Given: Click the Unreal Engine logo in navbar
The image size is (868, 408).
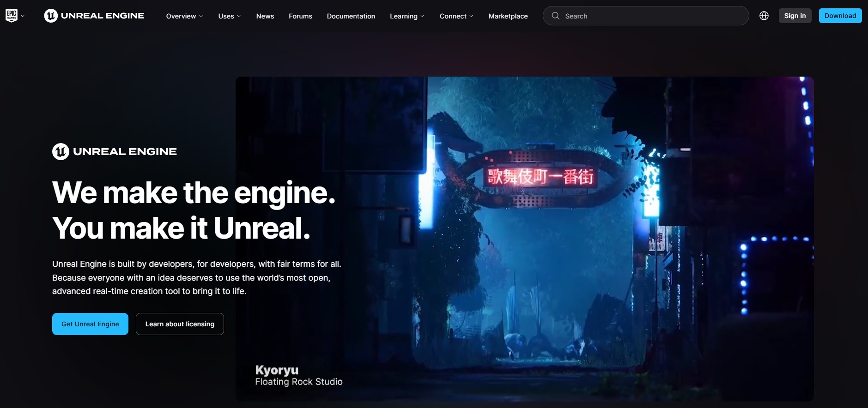Looking at the screenshot, I should pyautogui.click(x=94, y=16).
